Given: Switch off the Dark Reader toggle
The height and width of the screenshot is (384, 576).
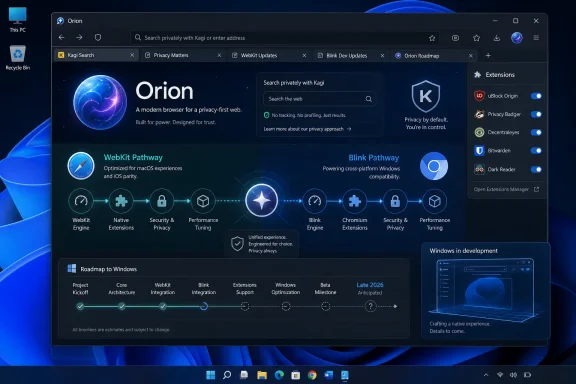Looking at the screenshot, I should click(536, 169).
